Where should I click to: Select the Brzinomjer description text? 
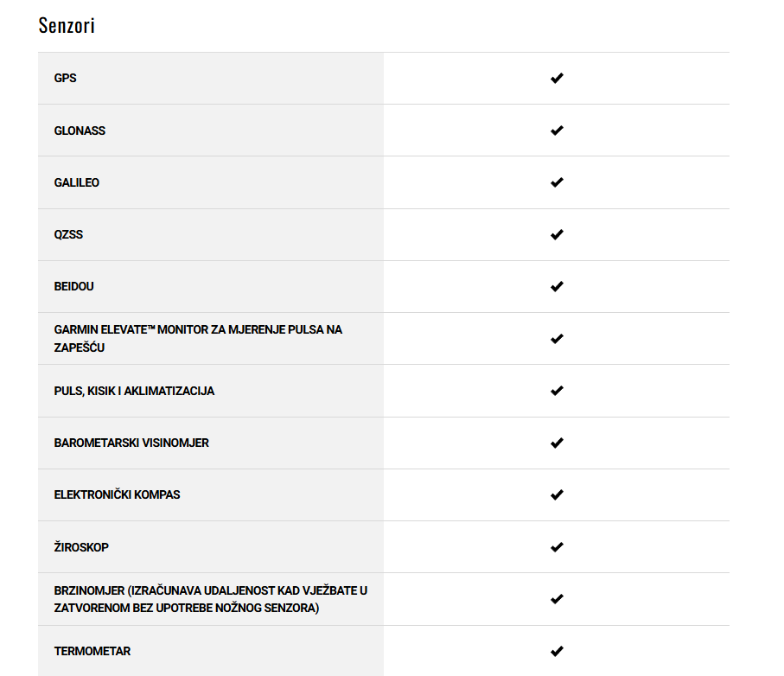pos(211,599)
